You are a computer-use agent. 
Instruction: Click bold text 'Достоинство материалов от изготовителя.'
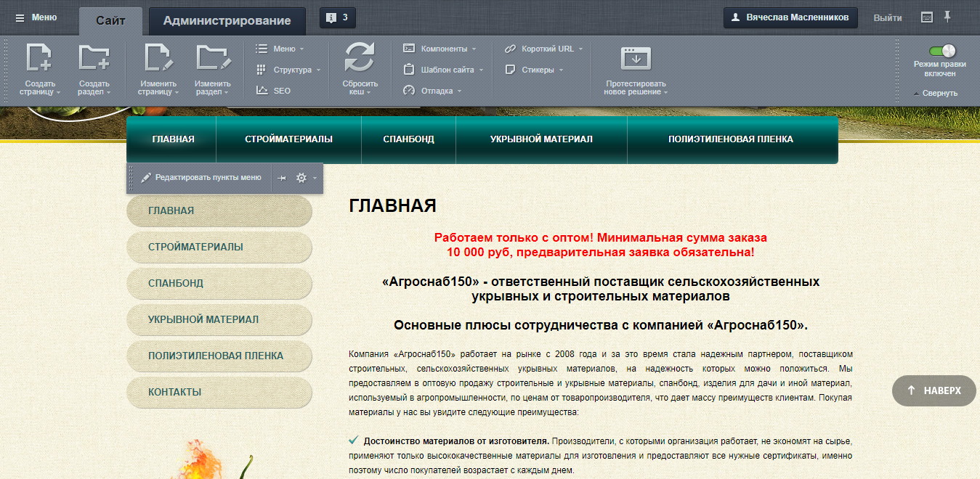click(x=457, y=441)
